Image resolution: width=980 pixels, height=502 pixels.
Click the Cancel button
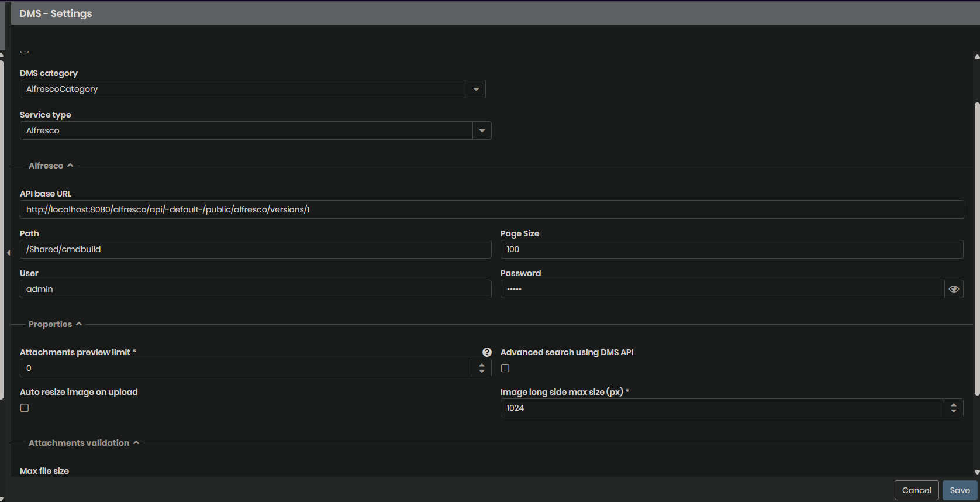[916, 490]
